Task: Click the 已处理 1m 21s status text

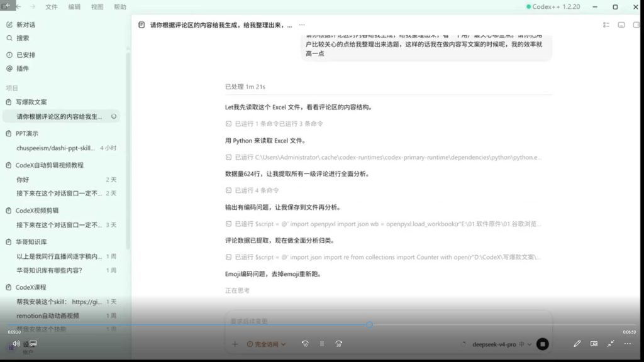Action: coord(245,87)
